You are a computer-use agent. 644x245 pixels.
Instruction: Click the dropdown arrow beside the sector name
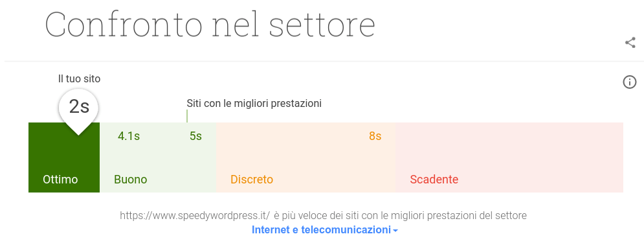coord(395,231)
